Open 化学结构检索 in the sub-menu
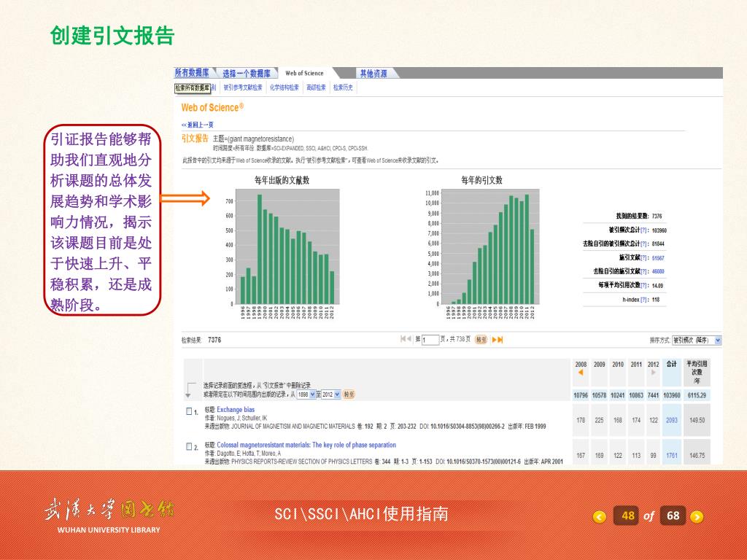This screenshot has width=747, height=560. point(285,87)
